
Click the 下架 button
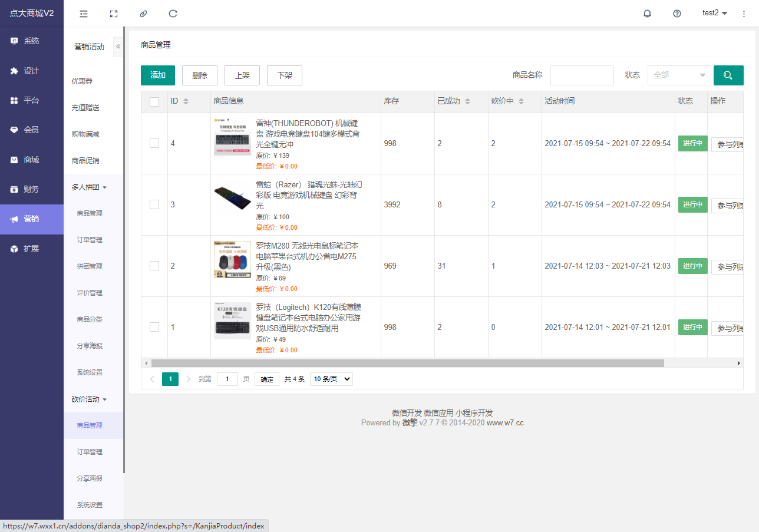pyautogui.click(x=285, y=75)
